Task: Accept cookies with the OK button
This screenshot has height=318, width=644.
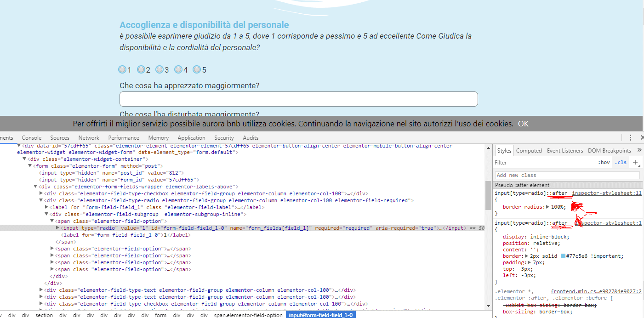Action: 523,124
